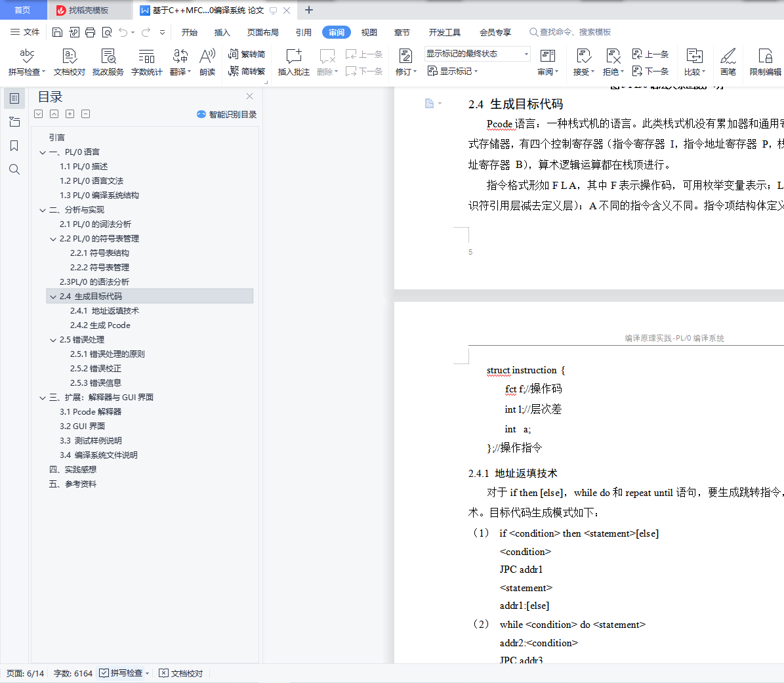Open a new document tab with plus
This screenshot has width=784, height=683.
[309, 10]
